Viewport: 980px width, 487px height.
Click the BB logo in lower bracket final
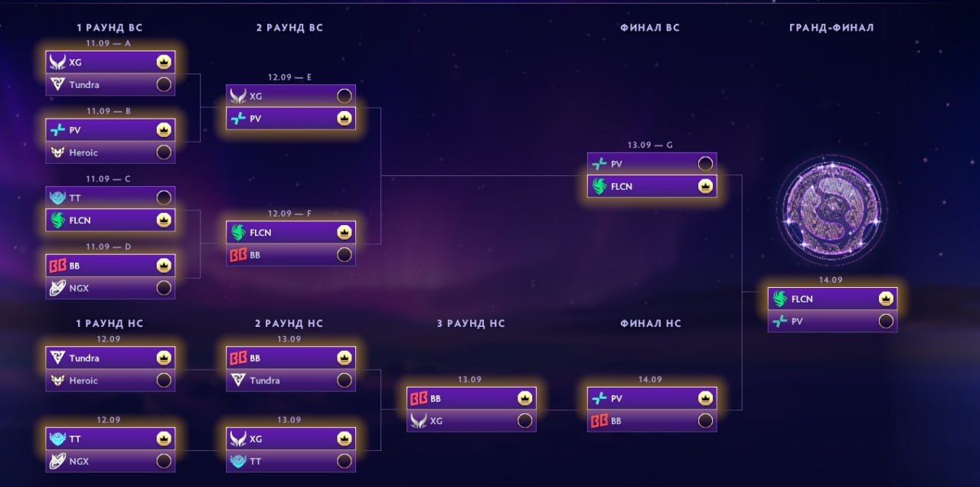point(599,420)
